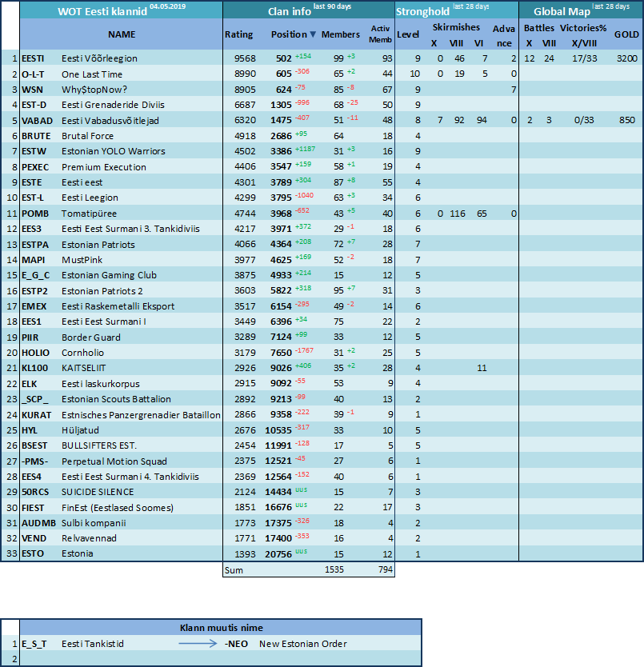Select clan name Estonian Gaming Club
Screen dimensions: 644x667
110,275
